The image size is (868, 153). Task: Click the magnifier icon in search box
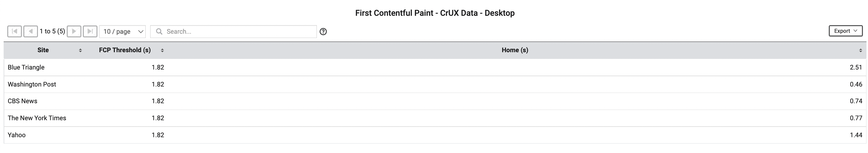point(159,31)
